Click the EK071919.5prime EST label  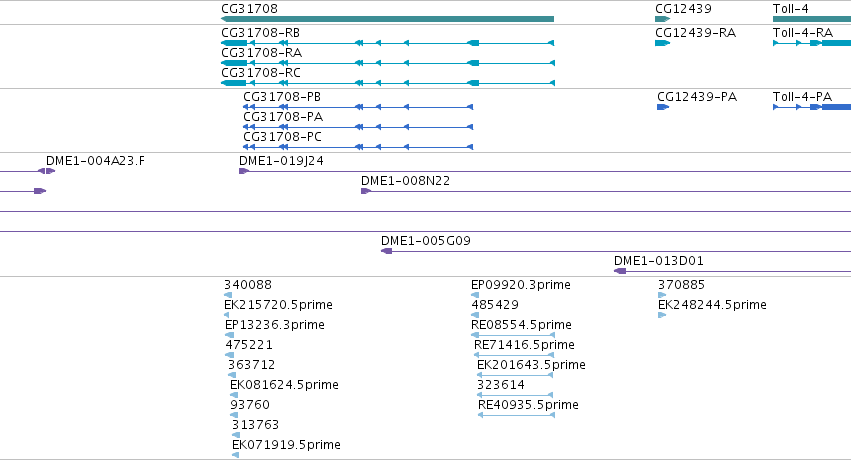click(286, 445)
